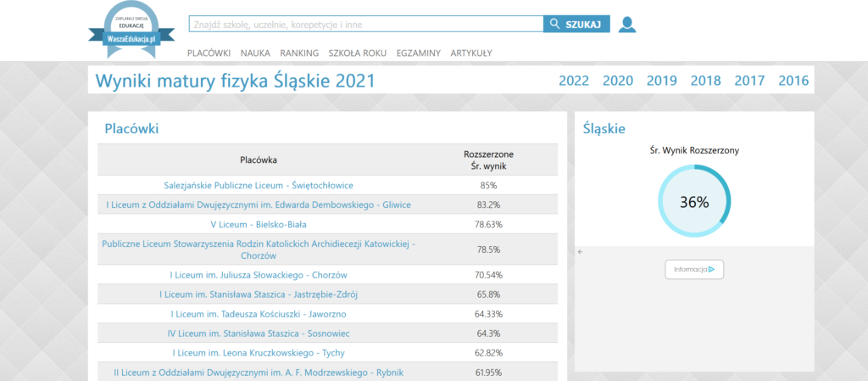This screenshot has height=381, width=868.
Task: Open SZKOŁA ROKU section
Action: coord(357,53)
